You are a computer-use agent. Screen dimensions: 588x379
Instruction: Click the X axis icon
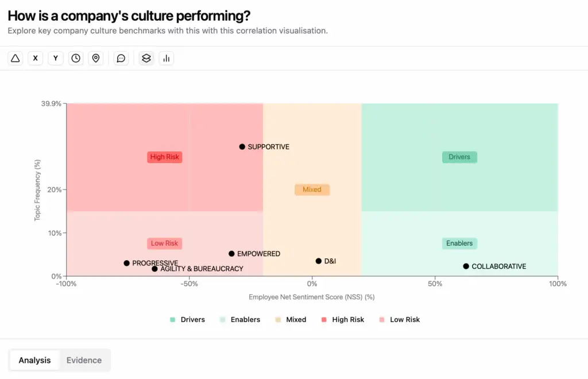coord(35,58)
